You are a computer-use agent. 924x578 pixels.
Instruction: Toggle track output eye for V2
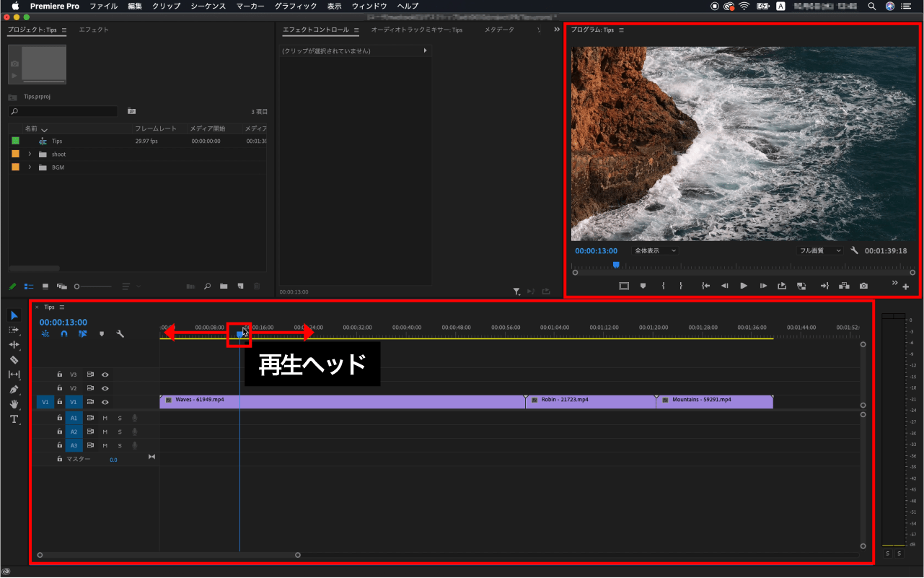(x=105, y=388)
